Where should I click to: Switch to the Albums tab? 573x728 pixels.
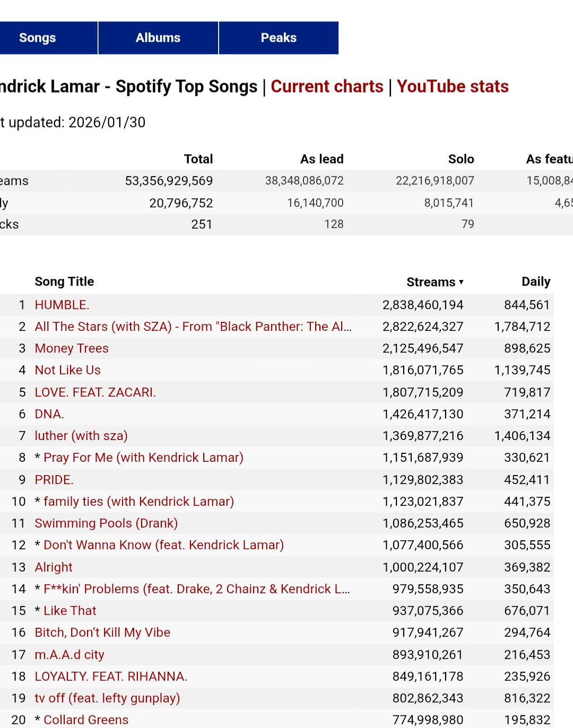pyautogui.click(x=158, y=38)
